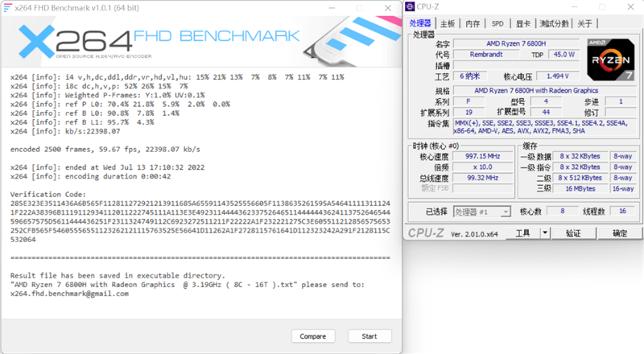Click the core voltage value 1.494 V
Image resolution: width=644 pixels, height=354 pixels.
tap(558, 76)
